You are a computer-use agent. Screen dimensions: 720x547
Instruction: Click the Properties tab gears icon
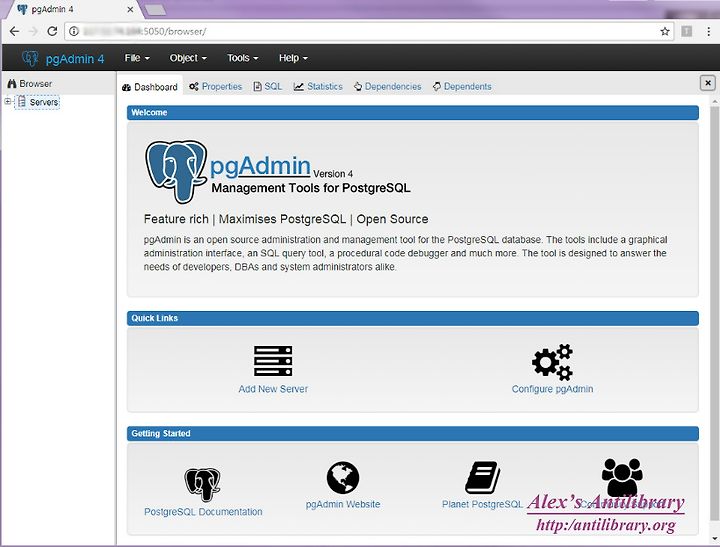[194, 86]
